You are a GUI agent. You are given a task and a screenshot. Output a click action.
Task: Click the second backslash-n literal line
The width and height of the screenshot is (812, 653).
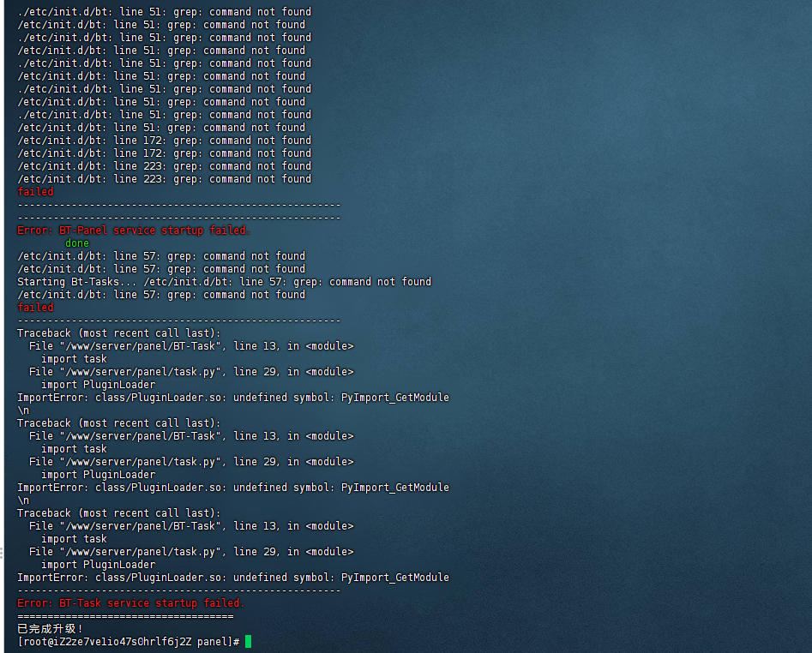tap(23, 500)
